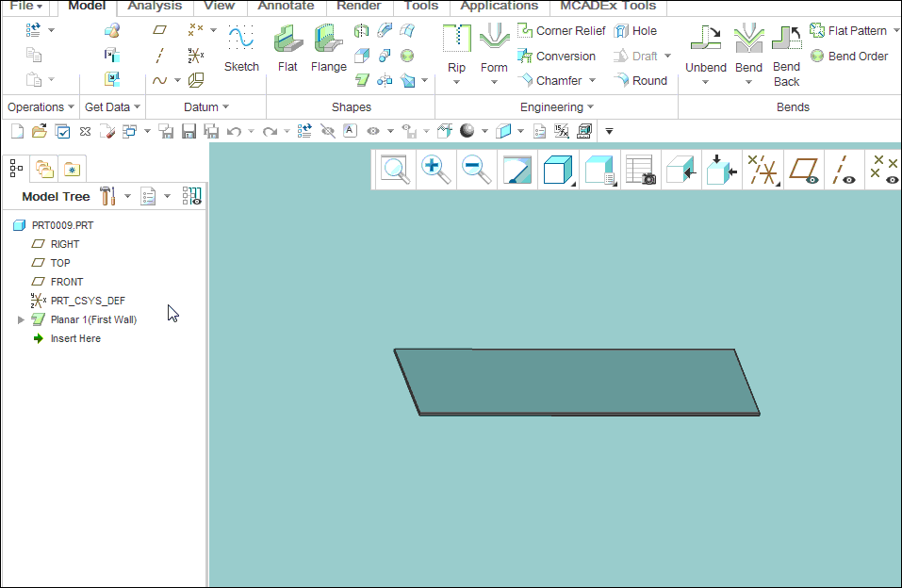Click the Unbend tool icon
902x588 pixels.
pos(706,40)
